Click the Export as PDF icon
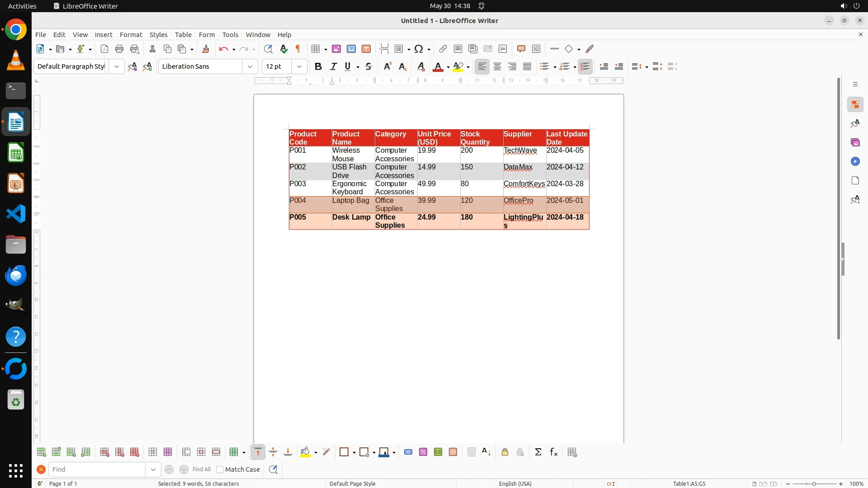 [104, 49]
